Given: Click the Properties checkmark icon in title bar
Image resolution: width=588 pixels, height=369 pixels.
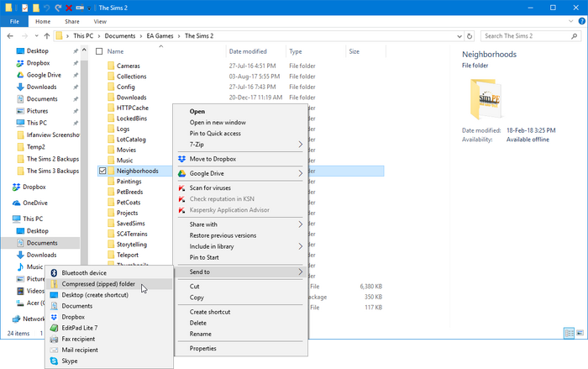Looking at the screenshot, I should (x=24, y=8).
